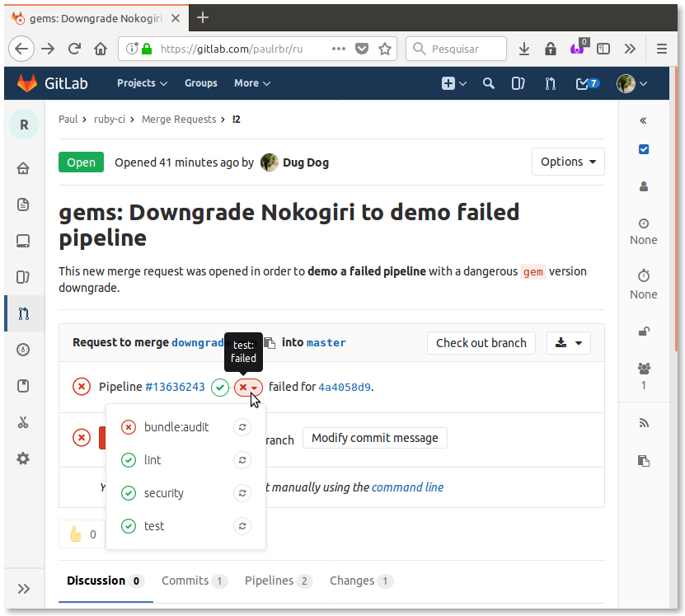Click the todo checkbox icon in right sidebar

coord(644,149)
